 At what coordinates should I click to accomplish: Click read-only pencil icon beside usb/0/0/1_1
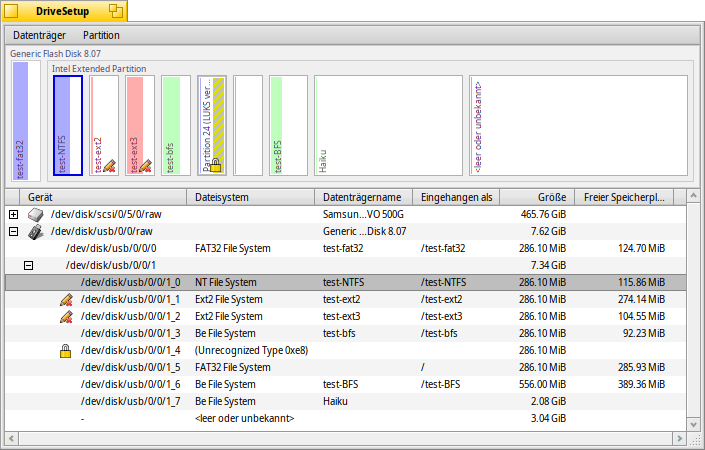point(67,299)
